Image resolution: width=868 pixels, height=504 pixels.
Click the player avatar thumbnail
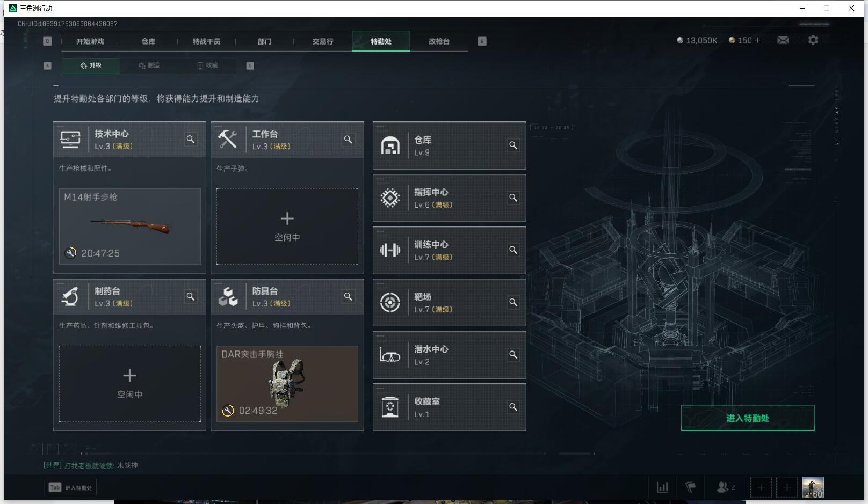click(813, 487)
